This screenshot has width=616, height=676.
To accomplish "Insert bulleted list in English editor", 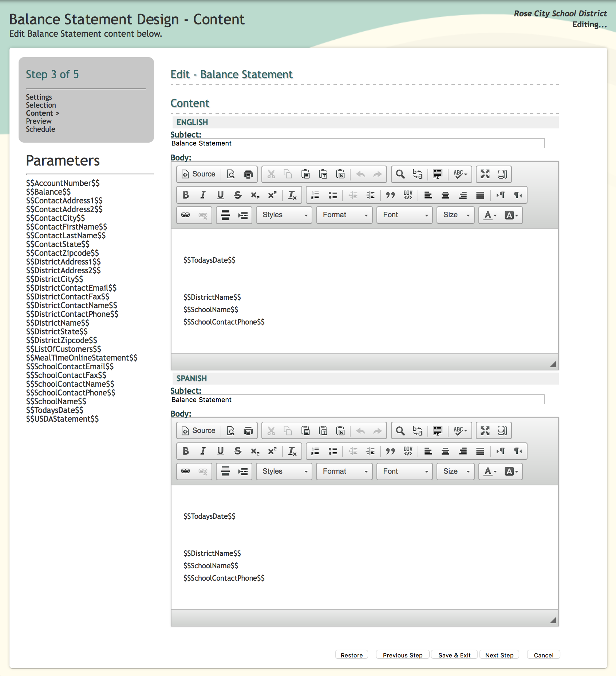I will pyautogui.click(x=333, y=195).
